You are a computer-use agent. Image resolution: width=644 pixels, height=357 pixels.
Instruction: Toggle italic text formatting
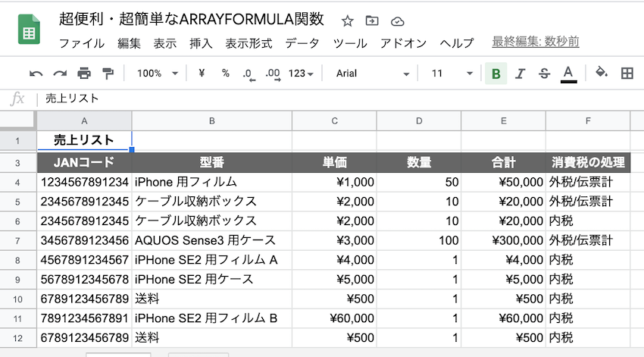pyautogui.click(x=520, y=74)
